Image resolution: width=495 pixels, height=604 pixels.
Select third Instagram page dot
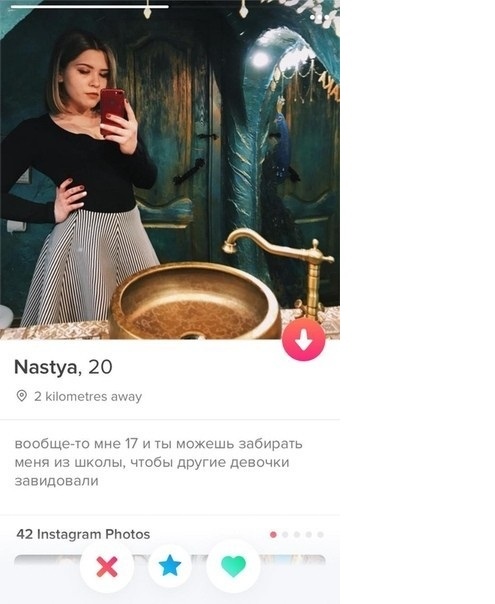(297, 535)
